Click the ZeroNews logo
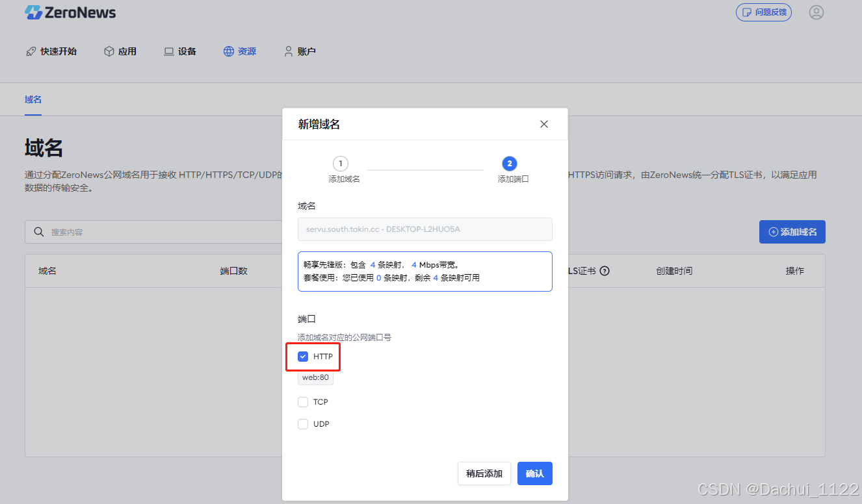This screenshot has height=504, width=862. [70, 12]
